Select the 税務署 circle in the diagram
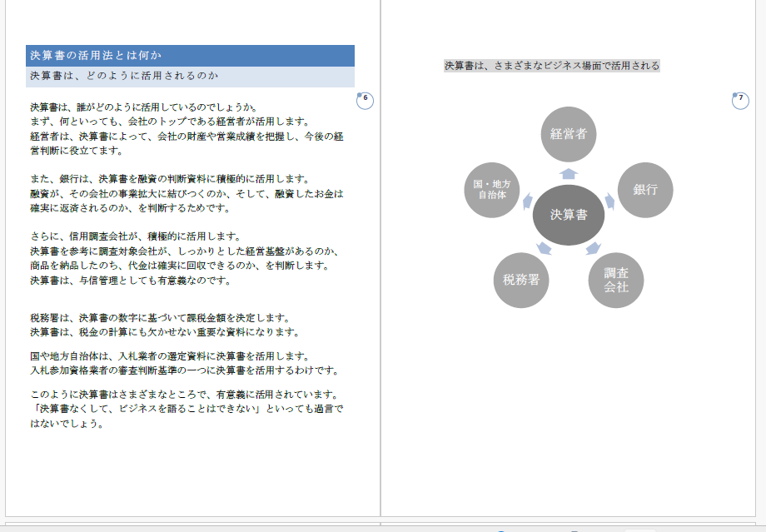The image size is (766, 532). (520, 280)
